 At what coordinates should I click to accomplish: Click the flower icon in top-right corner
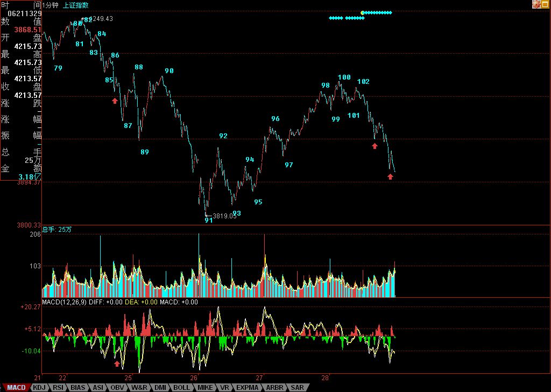[x=536, y=4]
